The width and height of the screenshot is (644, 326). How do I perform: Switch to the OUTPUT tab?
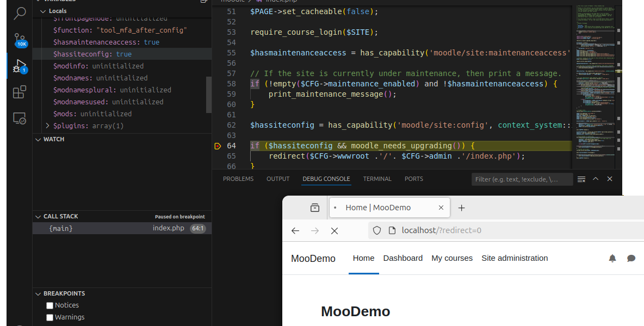click(x=278, y=179)
